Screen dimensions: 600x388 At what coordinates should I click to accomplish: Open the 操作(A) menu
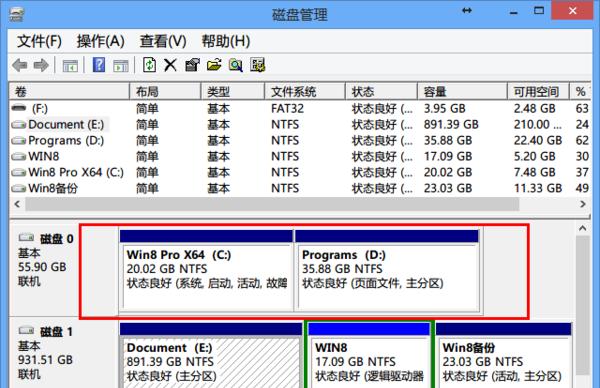click(x=101, y=41)
